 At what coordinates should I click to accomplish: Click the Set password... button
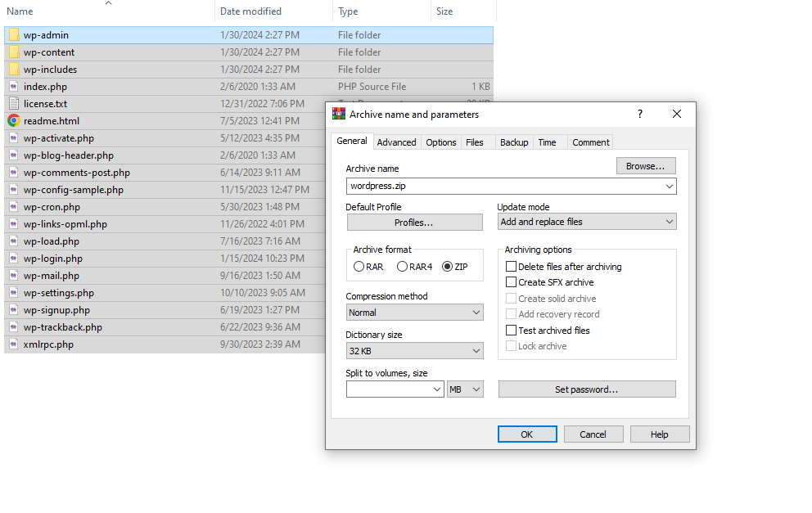(x=587, y=389)
